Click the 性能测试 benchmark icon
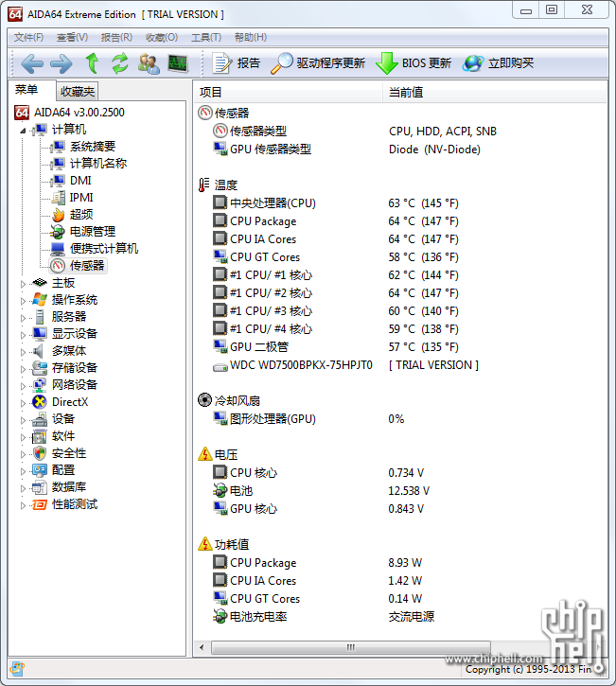Viewport: 616px width, 686px height. click(40, 504)
